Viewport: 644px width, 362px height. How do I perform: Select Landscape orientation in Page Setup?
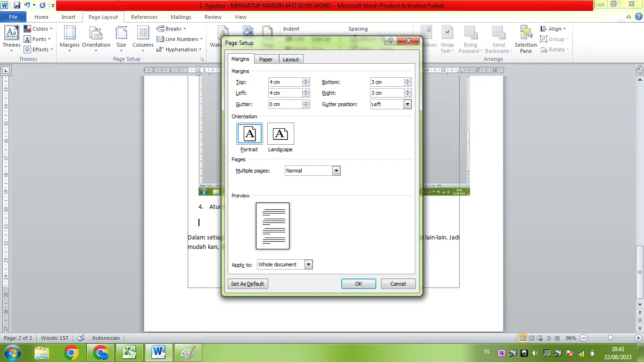tap(280, 133)
